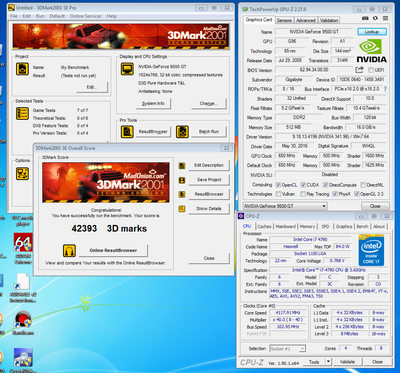Screen dimensions: 400x373
Task: Click the icon beside ResultBrowser in score dialog
Action: click(x=182, y=194)
